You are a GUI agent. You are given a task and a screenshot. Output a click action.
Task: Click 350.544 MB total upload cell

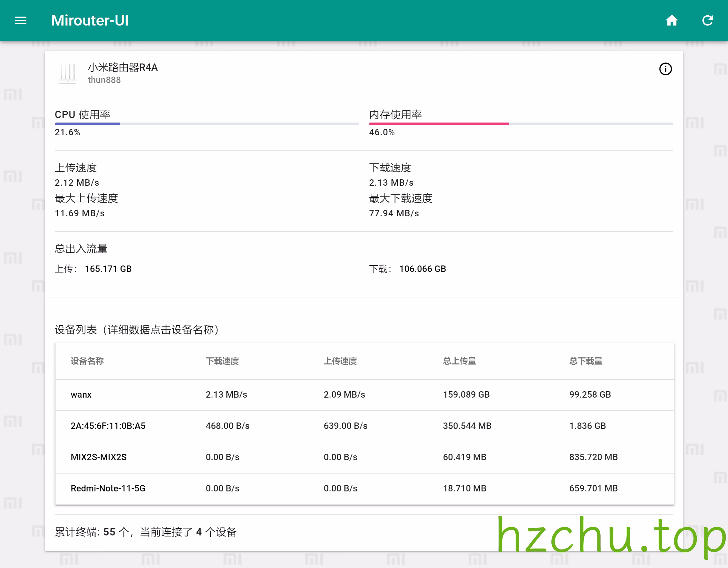467,426
